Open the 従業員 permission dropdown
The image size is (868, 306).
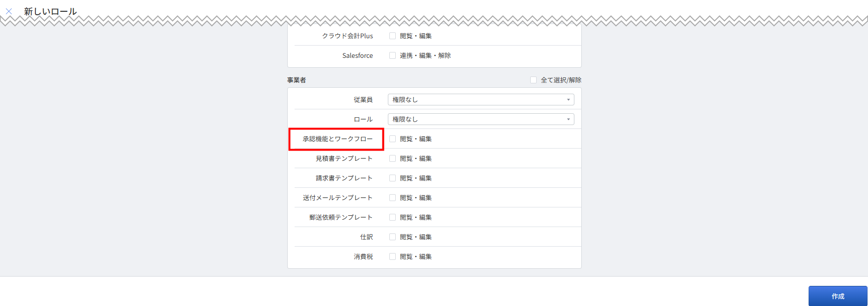pyautogui.click(x=480, y=100)
